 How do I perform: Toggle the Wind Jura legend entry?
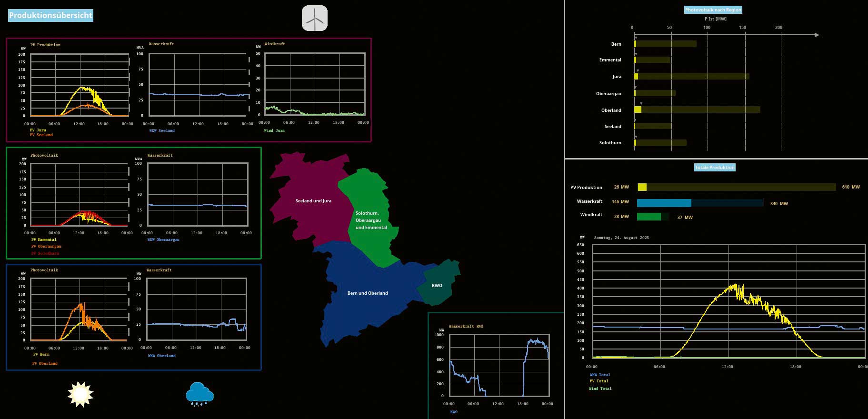[274, 130]
